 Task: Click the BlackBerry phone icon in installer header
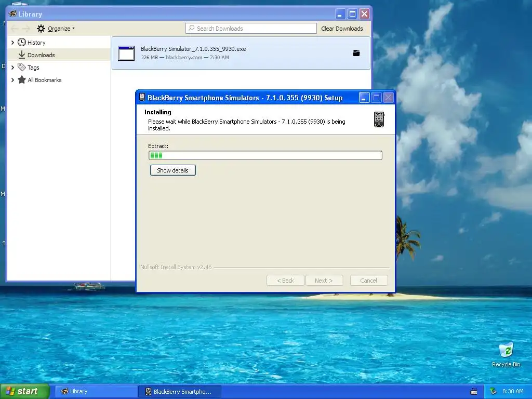[x=379, y=119]
